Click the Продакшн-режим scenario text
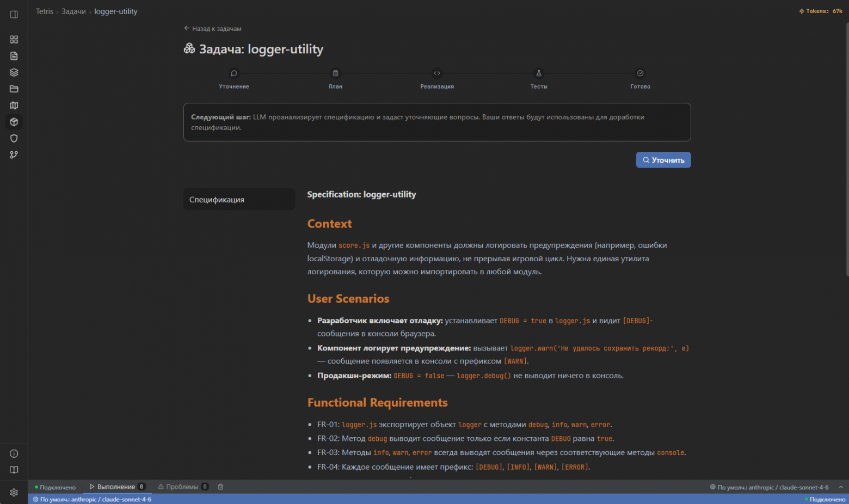The image size is (849, 504). (x=470, y=376)
